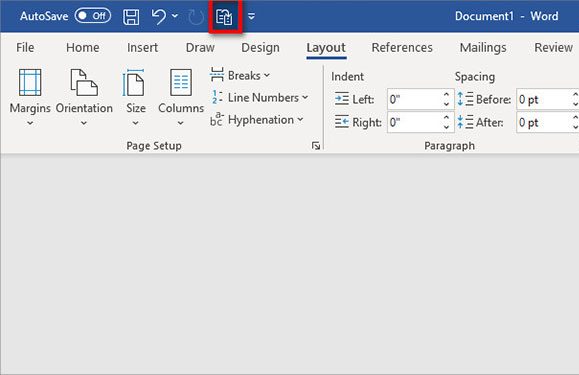This screenshot has height=375, width=579.
Task: Click the clipboard paste icon in Quick Access Toolbar
Action: point(225,17)
